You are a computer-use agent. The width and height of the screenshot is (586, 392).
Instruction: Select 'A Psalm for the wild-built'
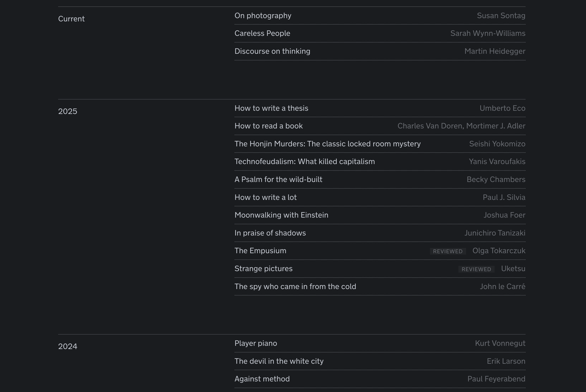(x=278, y=179)
